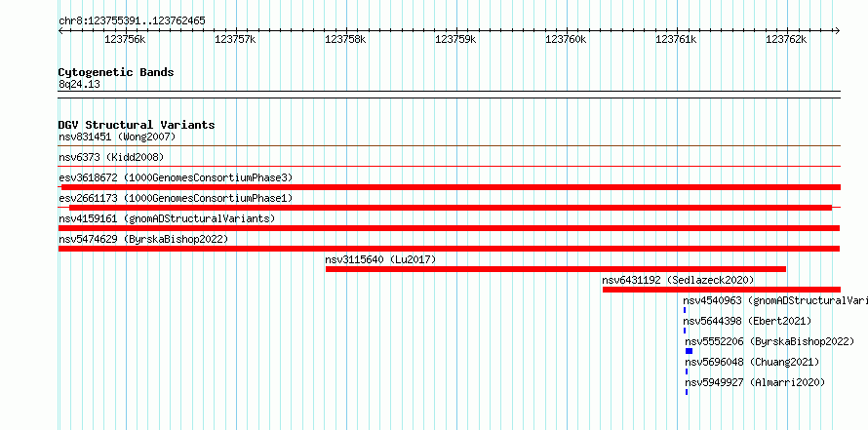Click the thin line under nsv831451
Viewport: 868px width, 430px height.
coord(449,145)
